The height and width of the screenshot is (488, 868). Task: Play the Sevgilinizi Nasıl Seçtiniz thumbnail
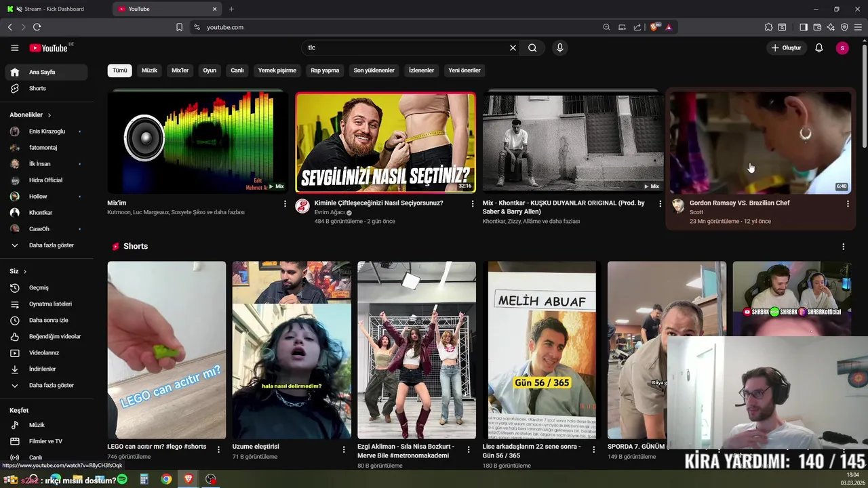pyautogui.click(x=385, y=143)
